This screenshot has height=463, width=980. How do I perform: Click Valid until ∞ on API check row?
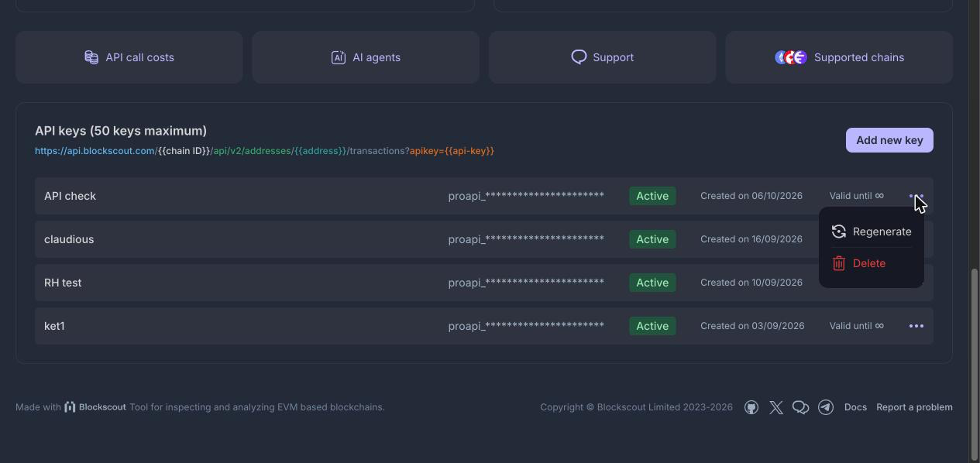tap(857, 196)
